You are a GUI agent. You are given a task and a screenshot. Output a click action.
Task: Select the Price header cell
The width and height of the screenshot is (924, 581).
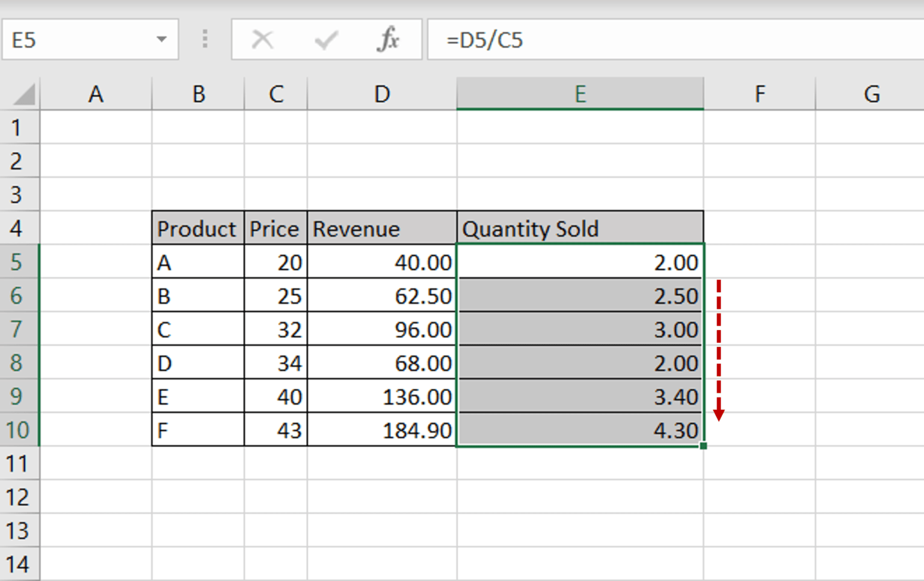point(275,228)
